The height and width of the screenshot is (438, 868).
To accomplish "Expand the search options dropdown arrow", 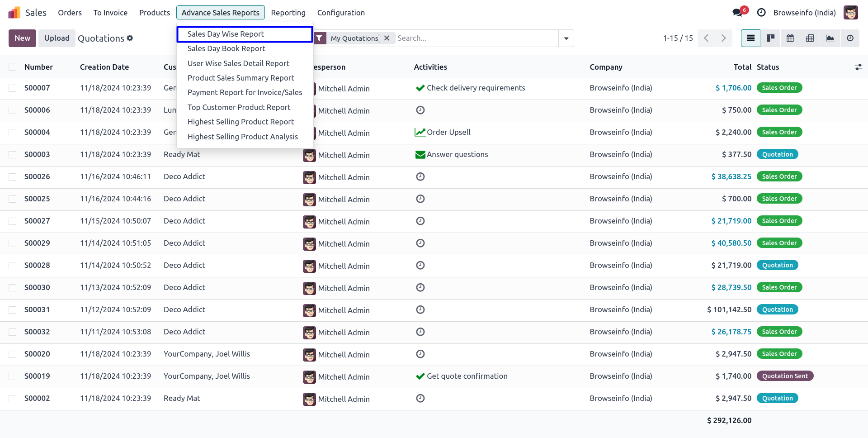I will point(566,38).
